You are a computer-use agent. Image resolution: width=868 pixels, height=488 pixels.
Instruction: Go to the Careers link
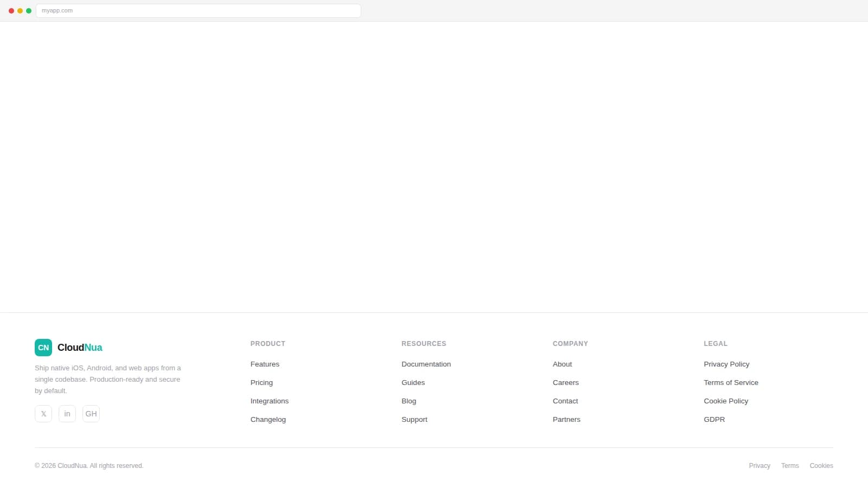coord(566,383)
